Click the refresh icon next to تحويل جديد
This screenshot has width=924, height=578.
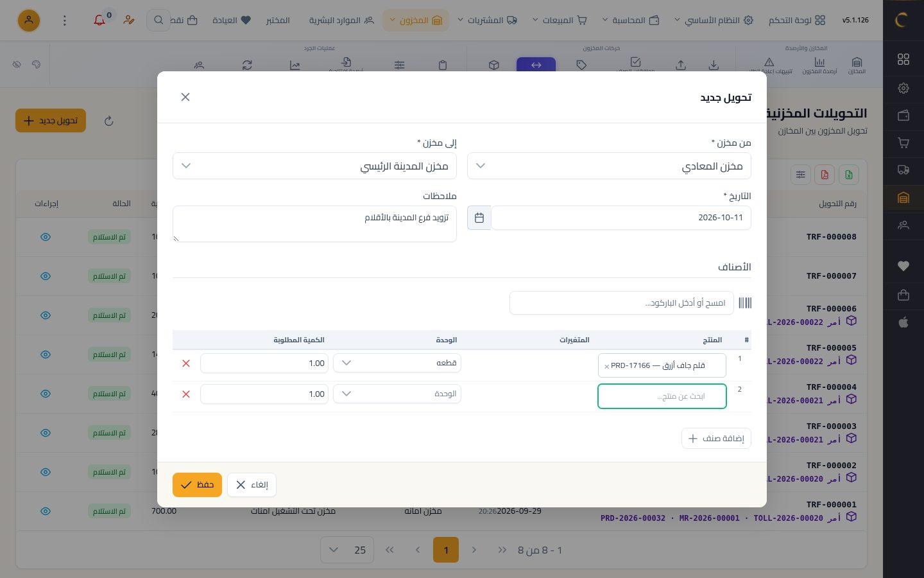109,121
